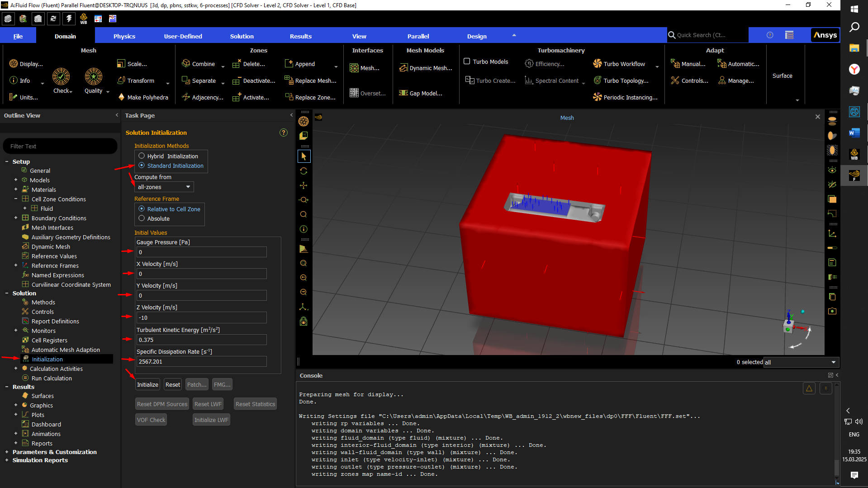Collapse the Setup tree node
Screen dimensions: 868x488
(x=7, y=161)
